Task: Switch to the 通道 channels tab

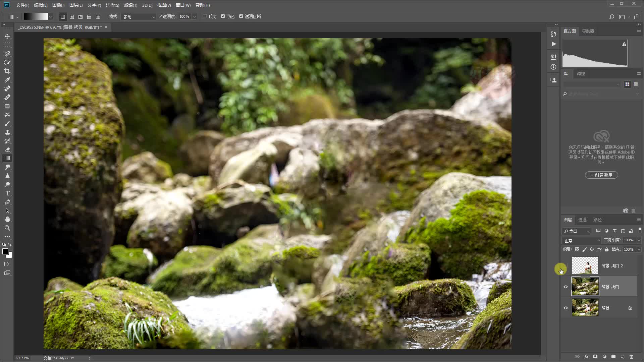Action: [582, 220]
